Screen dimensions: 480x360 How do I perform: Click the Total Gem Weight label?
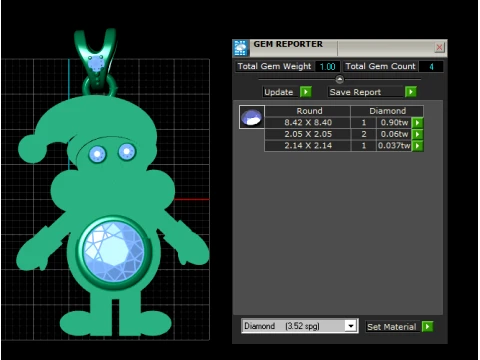click(x=274, y=66)
